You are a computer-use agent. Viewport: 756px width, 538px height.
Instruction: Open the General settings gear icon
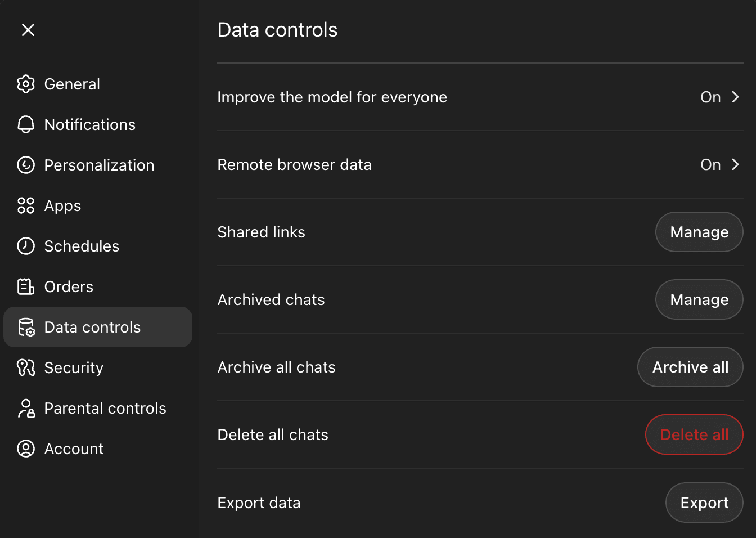coord(26,84)
